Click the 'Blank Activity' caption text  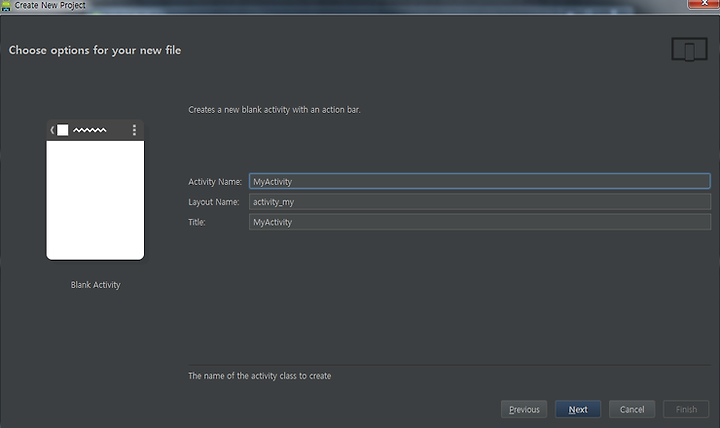(96, 285)
